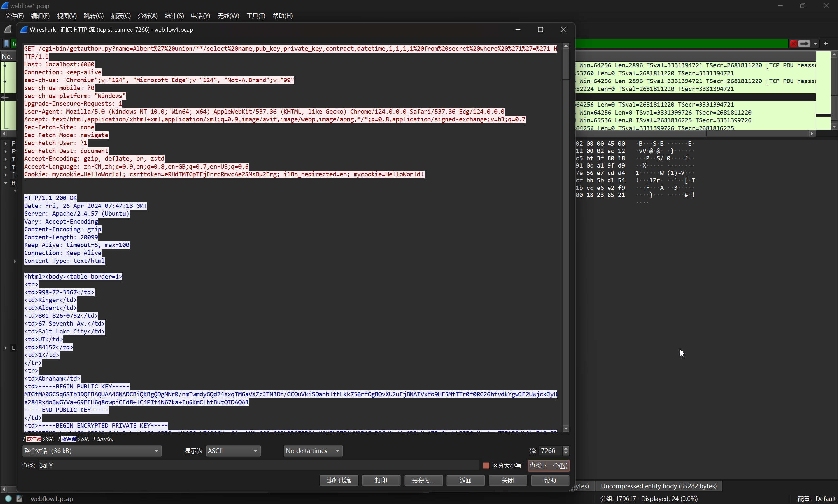Expand the bottom L... tree row
The height and width of the screenshot is (504, 838).
(6, 348)
